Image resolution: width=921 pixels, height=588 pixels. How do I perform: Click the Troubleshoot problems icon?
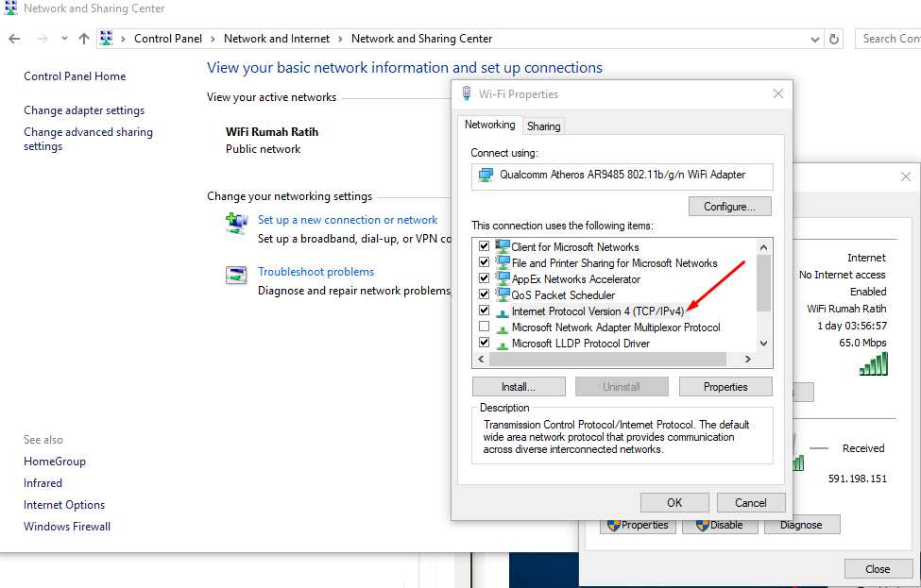[x=236, y=275]
